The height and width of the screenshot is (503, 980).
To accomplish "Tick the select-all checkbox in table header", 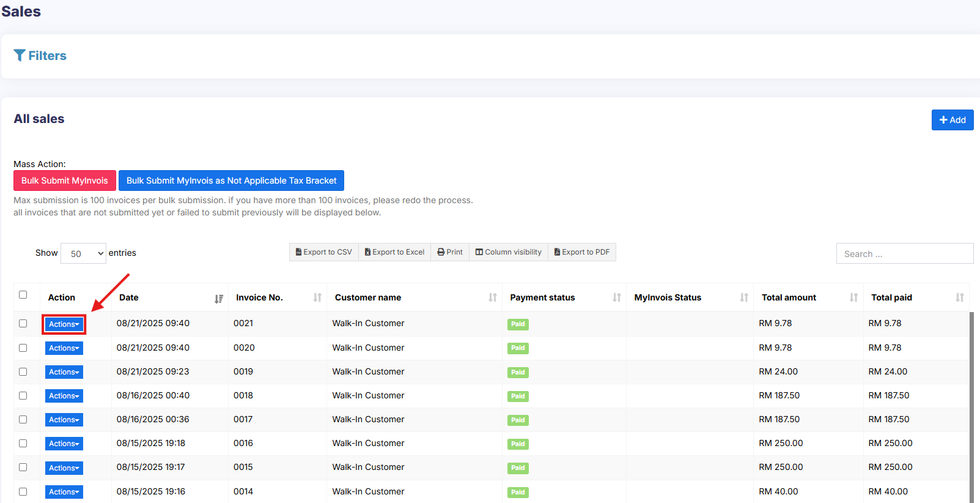I will coord(23,295).
